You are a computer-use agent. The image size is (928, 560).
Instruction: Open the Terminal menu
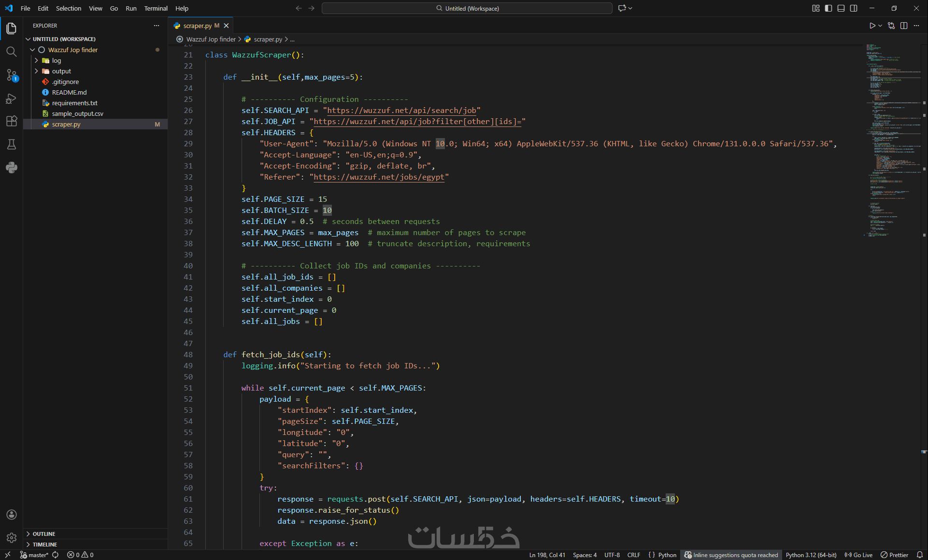point(156,8)
